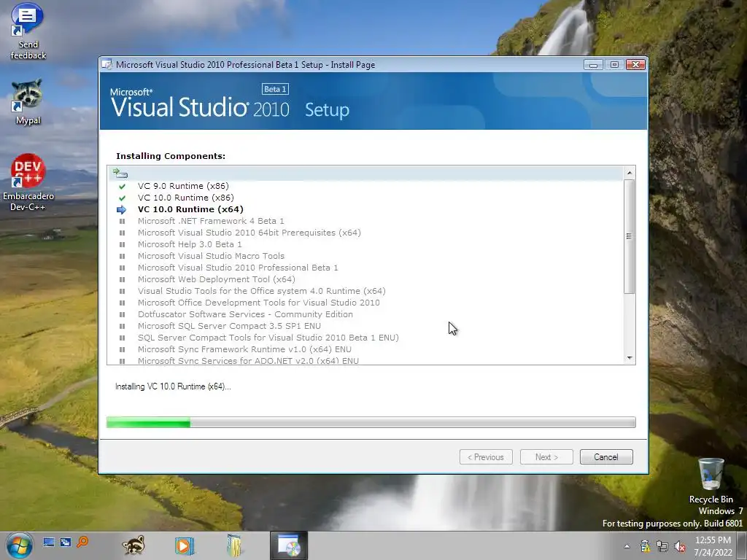The image size is (747, 560).
Task: Click the green installation progress bar
Action: click(x=371, y=422)
